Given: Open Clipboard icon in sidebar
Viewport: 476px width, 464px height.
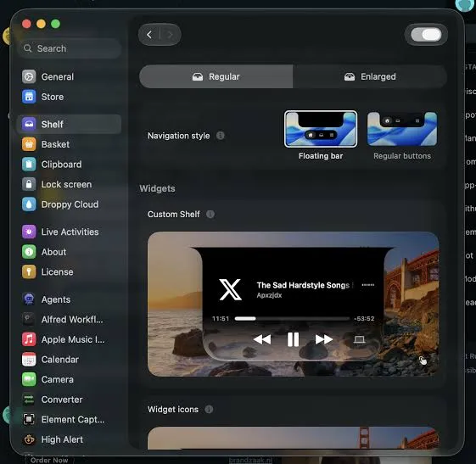Looking at the screenshot, I should tap(29, 165).
